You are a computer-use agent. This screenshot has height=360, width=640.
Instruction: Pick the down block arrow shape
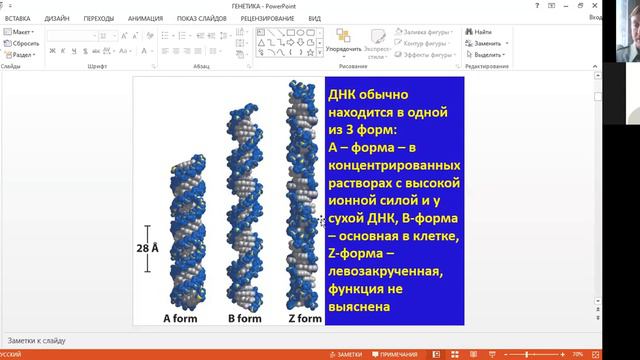coord(300,42)
